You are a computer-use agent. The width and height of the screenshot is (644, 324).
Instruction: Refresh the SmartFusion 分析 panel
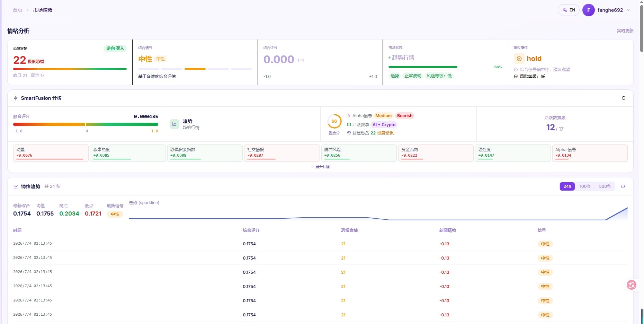point(624,98)
